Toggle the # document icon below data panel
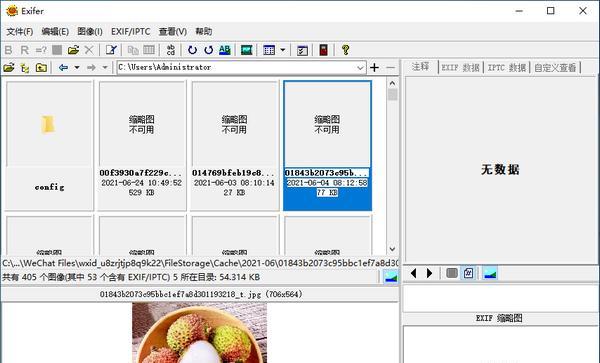Image resolution: width=600 pixels, height=363 pixels. pyautogui.click(x=468, y=273)
